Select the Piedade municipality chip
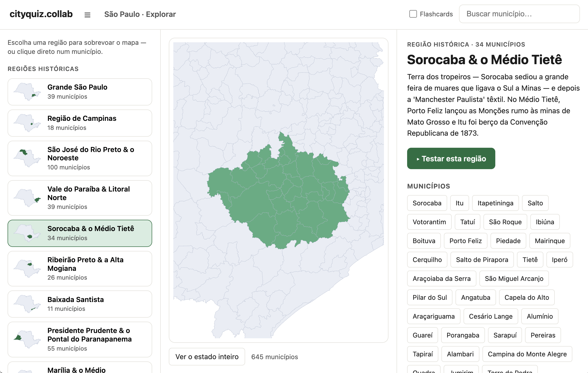This screenshot has height=373, width=588. click(508, 241)
